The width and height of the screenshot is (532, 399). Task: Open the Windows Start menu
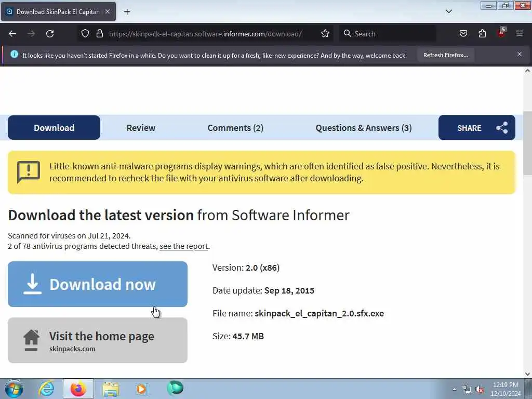click(x=14, y=389)
